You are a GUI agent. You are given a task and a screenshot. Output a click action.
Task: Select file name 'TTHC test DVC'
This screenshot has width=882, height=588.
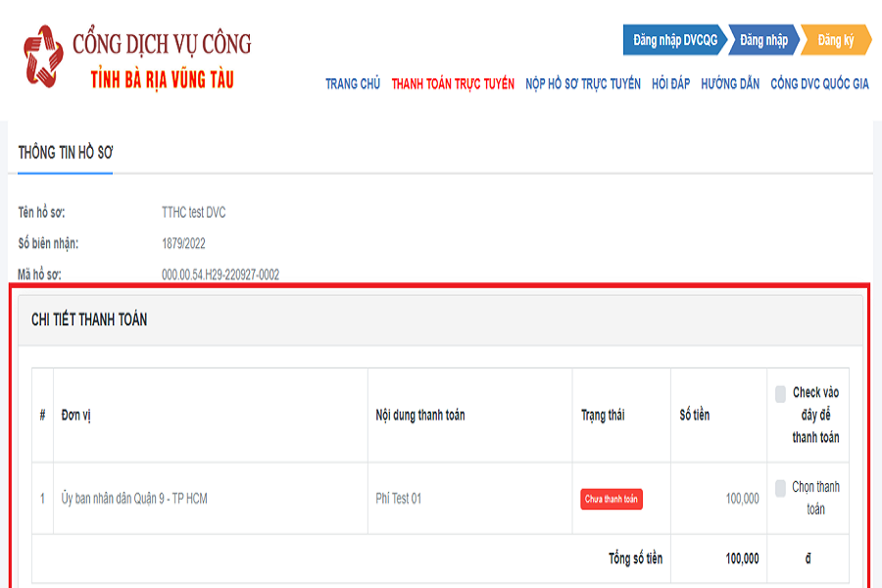[x=193, y=213]
